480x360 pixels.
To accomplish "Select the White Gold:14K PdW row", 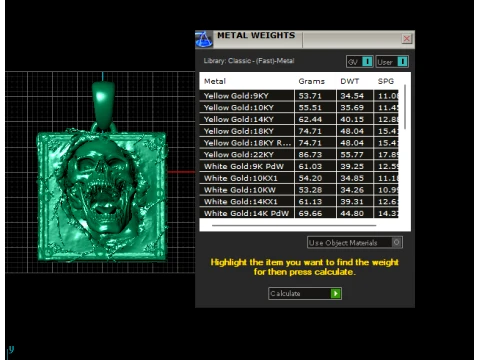I will click(x=299, y=213).
